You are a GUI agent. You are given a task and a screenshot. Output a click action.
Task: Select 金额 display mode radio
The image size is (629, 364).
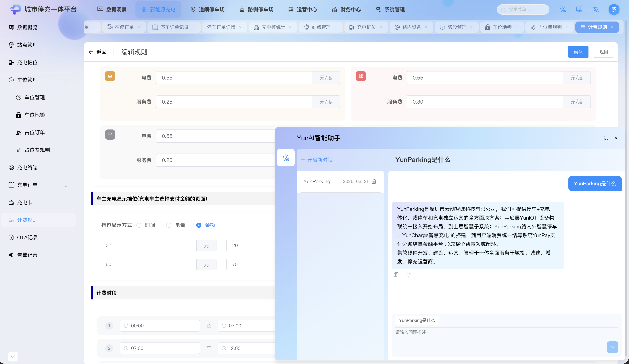(x=199, y=225)
